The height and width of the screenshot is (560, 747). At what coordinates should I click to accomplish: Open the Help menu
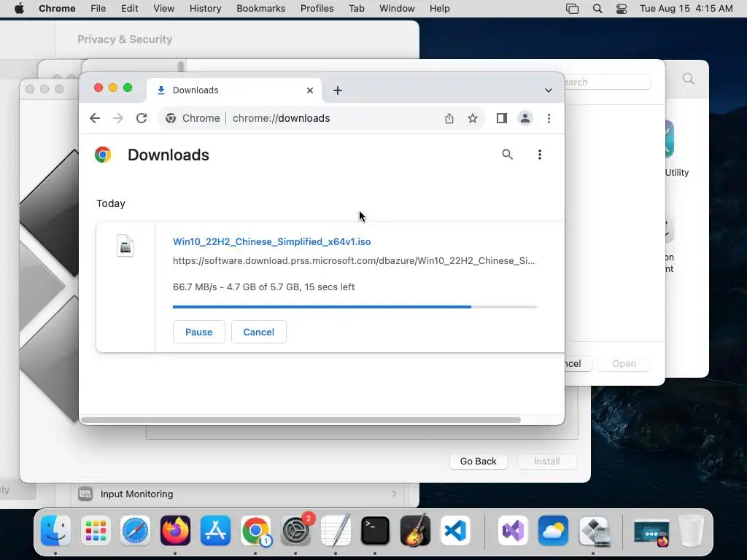click(439, 9)
